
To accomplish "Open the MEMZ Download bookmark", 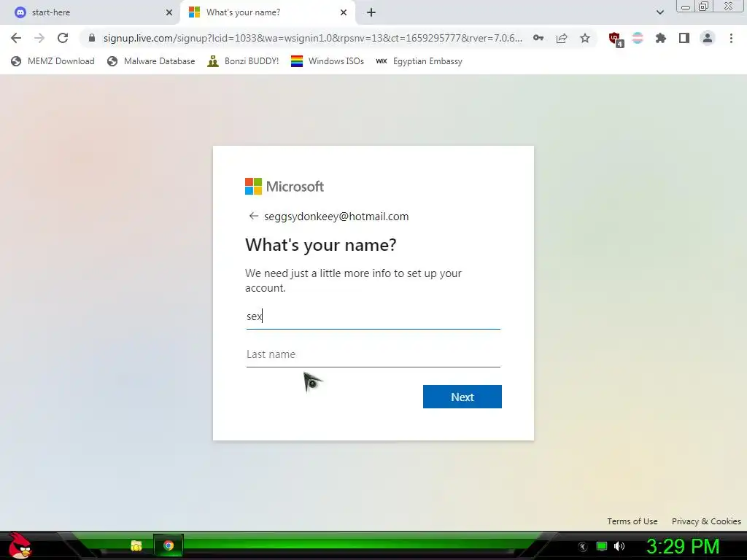I will [53, 61].
